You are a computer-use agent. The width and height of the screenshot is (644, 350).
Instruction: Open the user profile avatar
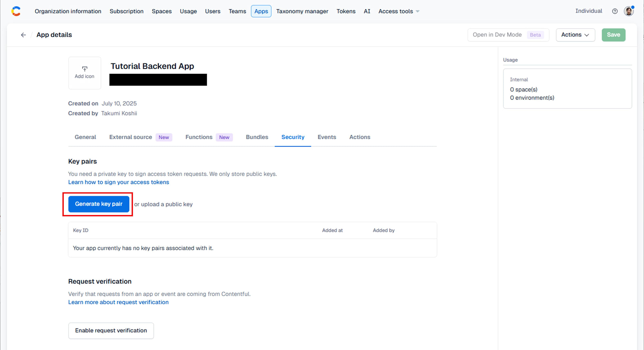(x=629, y=11)
